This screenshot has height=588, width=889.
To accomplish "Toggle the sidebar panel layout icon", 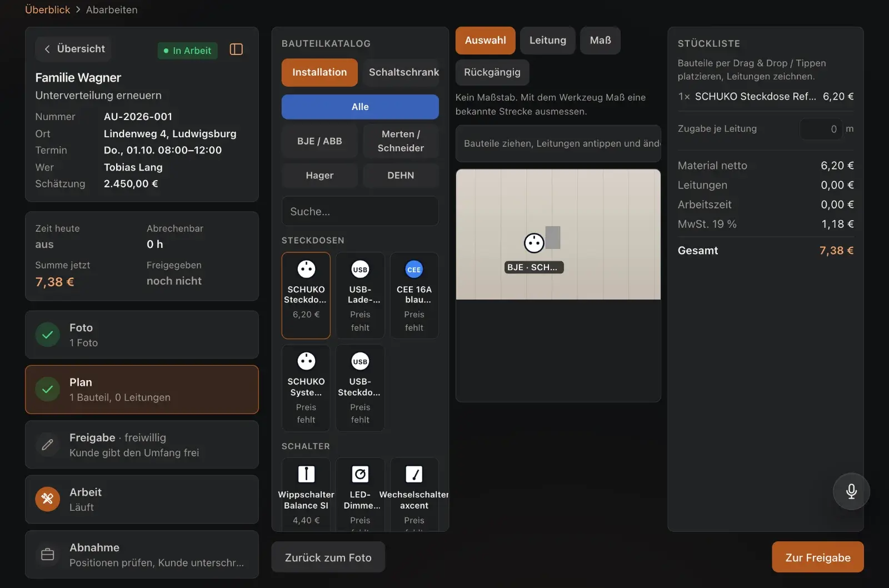I will pyautogui.click(x=236, y=49).
